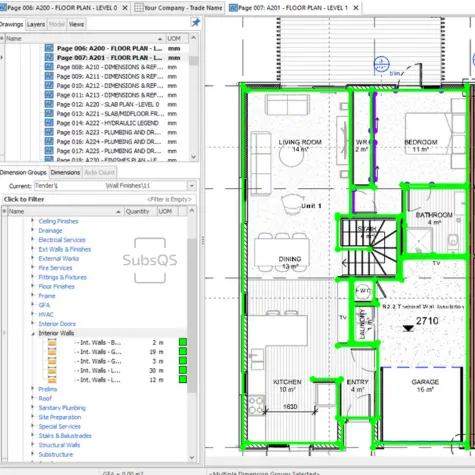The width and height of the screenshot is (475, 475).
Task: Click the drawing icon on Page 007 document tab
Action: tap(233, 7)
